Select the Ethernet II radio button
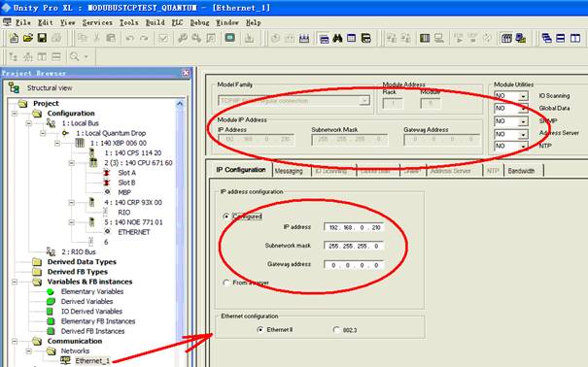Screen dimensions: 588x367 (x=260, y=329)
